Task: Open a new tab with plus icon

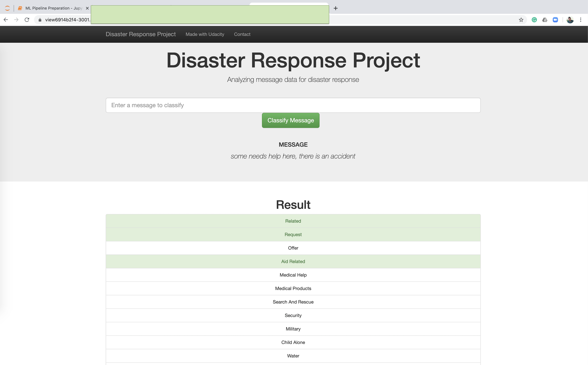Action: pyautogui.click(x=336, y=8)
